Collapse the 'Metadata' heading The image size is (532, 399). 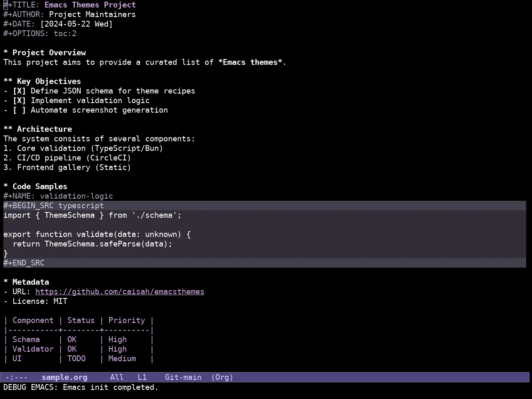[x=26, y=282]
